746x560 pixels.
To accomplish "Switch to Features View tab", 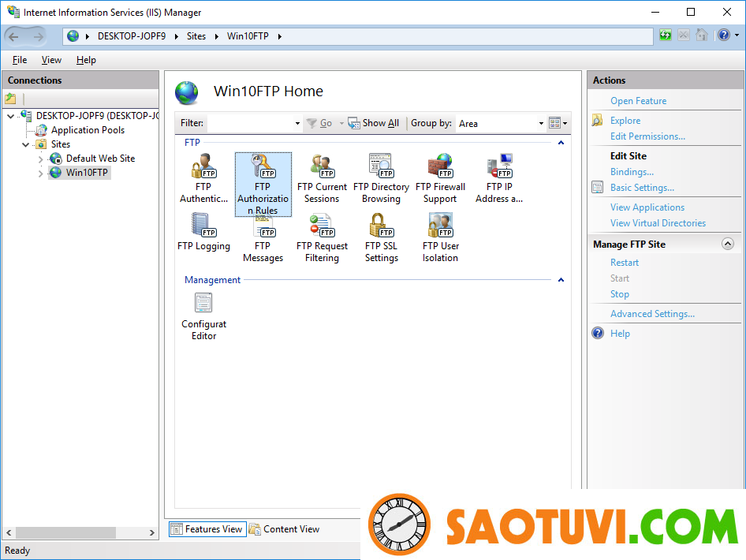I will pyautogui.click(x=207, y=529).
